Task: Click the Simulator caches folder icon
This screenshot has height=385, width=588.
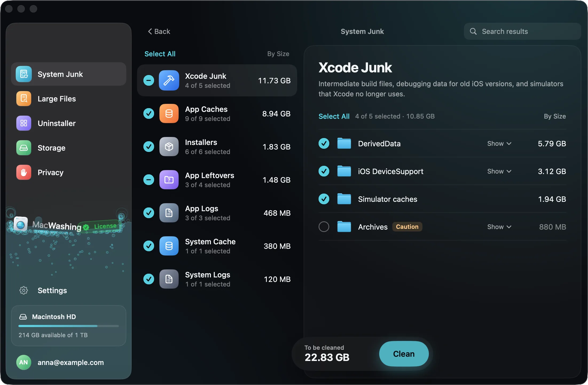Action: [x=344, y=199]
